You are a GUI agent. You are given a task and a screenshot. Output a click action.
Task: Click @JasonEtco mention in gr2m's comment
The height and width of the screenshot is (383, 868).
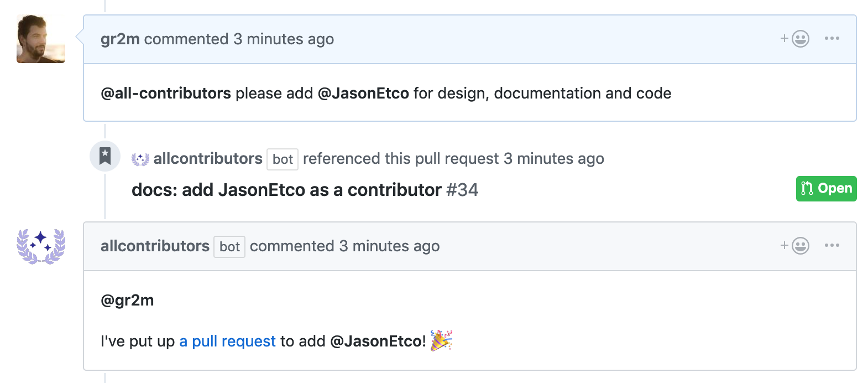(363, 93)
